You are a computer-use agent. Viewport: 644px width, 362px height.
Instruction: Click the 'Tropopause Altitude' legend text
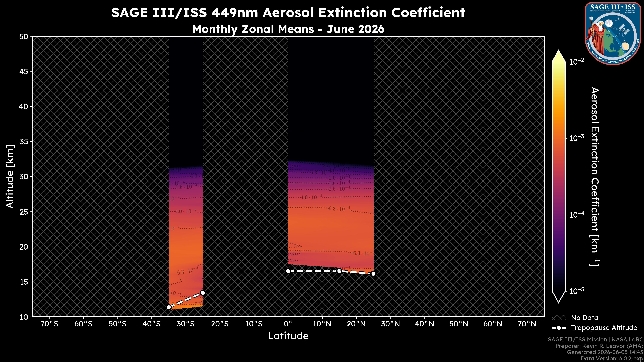(x=604, y=328)
